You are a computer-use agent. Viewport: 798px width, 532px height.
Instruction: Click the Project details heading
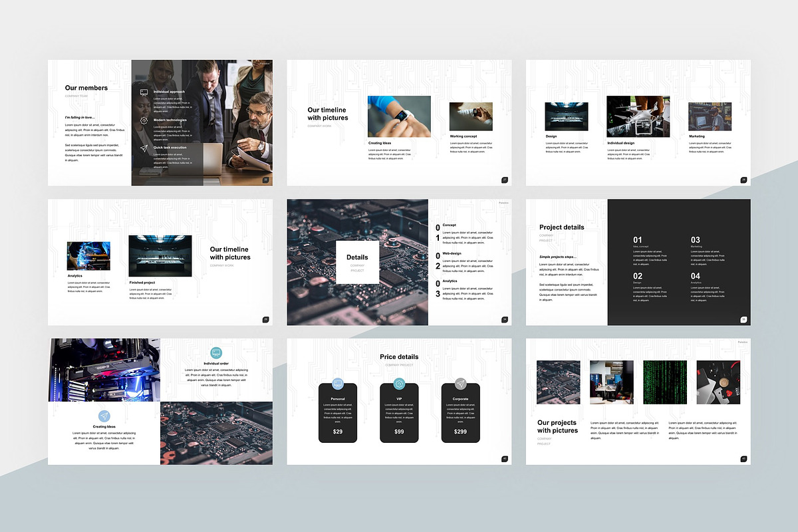point(562,227)
